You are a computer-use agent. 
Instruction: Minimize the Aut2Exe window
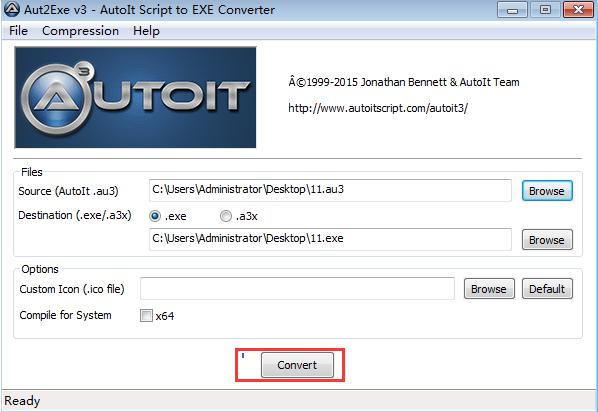[512, 10]
